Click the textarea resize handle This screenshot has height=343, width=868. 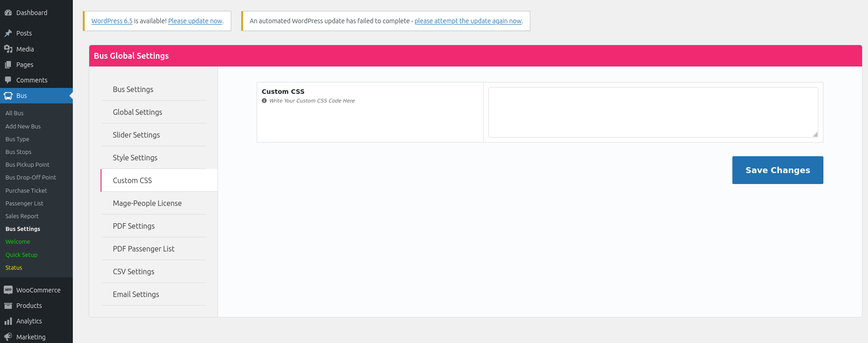(x=815, y=134)
